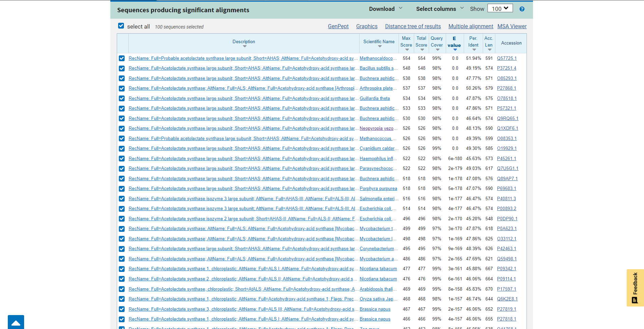
Task: Click the Scientific Name header text
Action: point(379,41)
